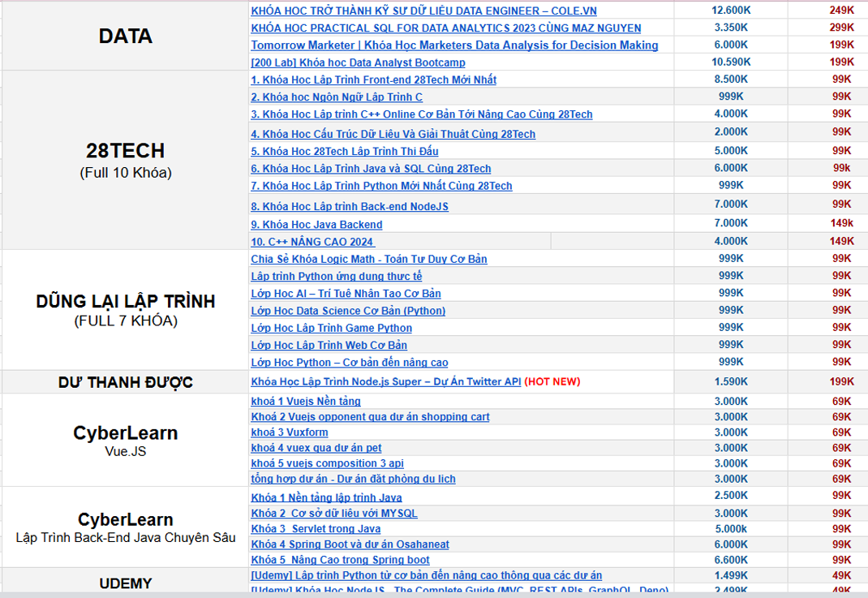Viewport: 868px width, 598px height.
Task: Open the Data Engineer COLE.VN course link
Action: (x=423, y=11)
